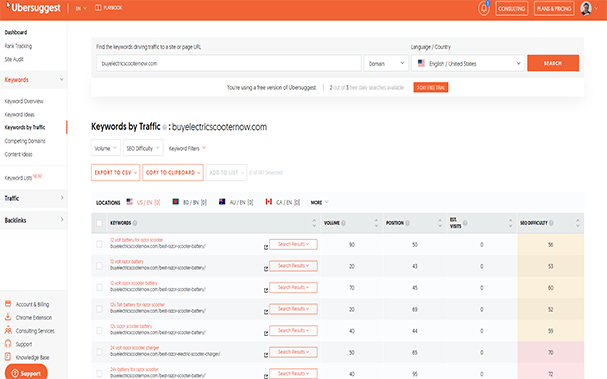Select the AU / EN location
The image size is (607, 379).
click(236, 202)
